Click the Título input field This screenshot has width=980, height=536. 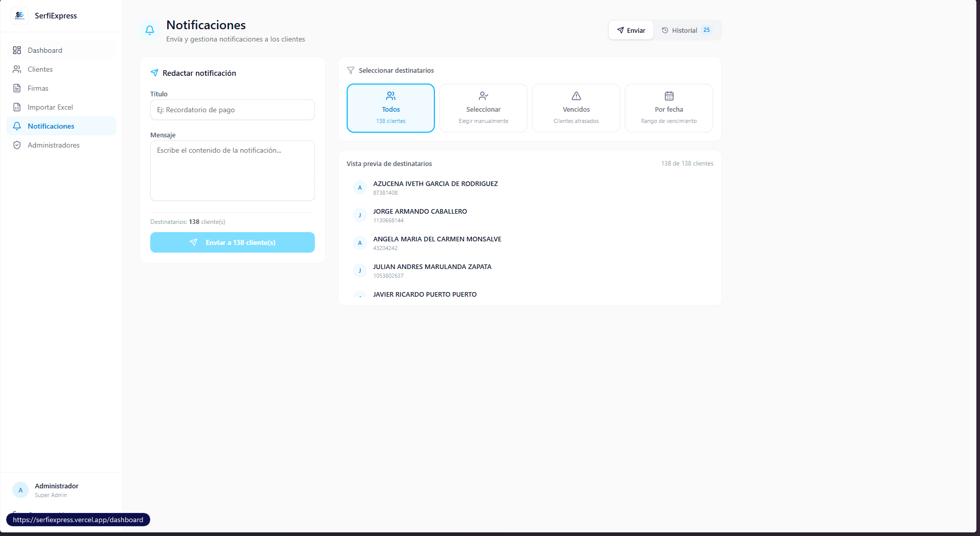[232, 110]
